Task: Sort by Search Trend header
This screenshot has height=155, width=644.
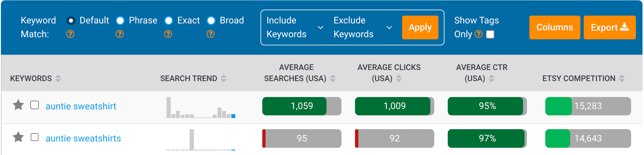Action: pos(224,78)
